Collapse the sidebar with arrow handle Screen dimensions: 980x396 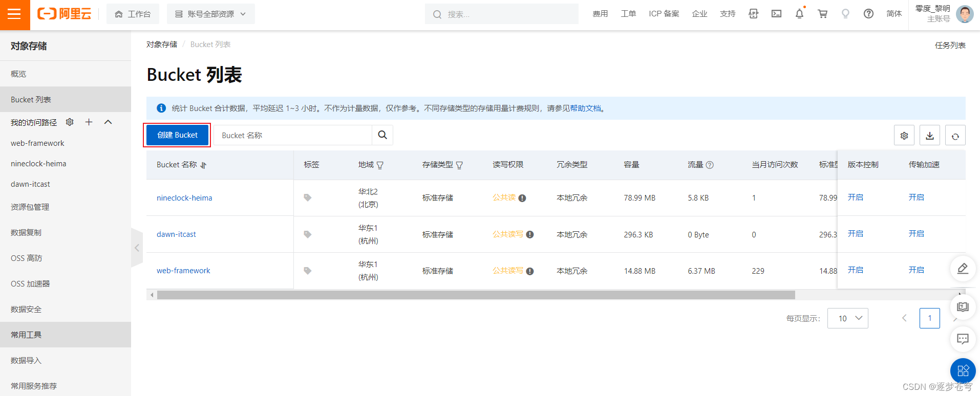tap(137, 248)
